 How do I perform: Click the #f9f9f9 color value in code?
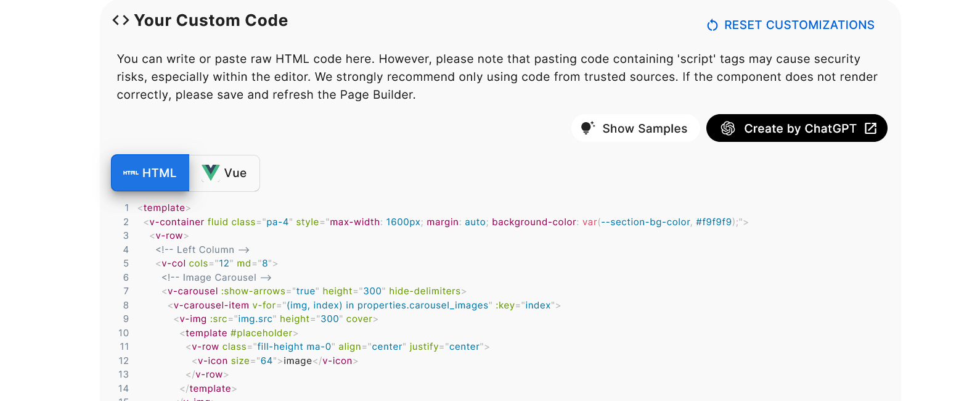714,222
